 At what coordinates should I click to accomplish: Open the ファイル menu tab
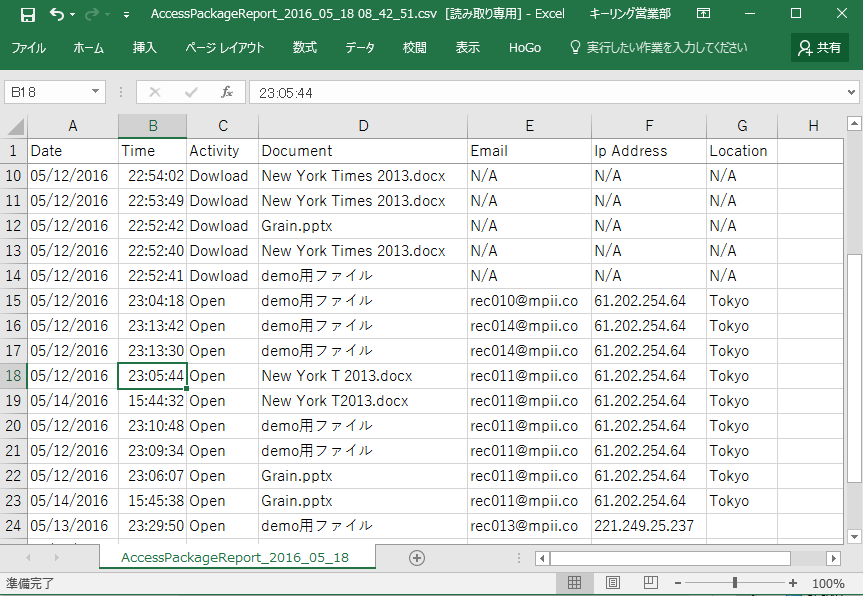(x=28, y=47)
